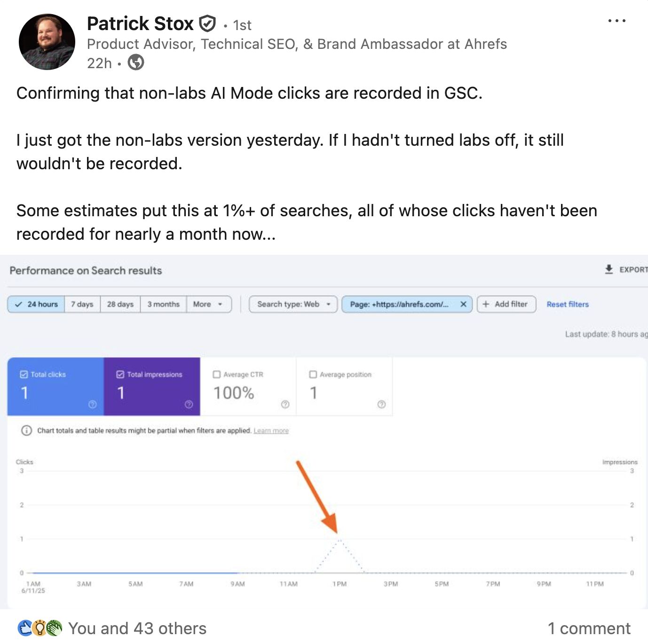The image size is (648, 644).
Task: Click the help icon on the Average position card
Action: point(381,403)
